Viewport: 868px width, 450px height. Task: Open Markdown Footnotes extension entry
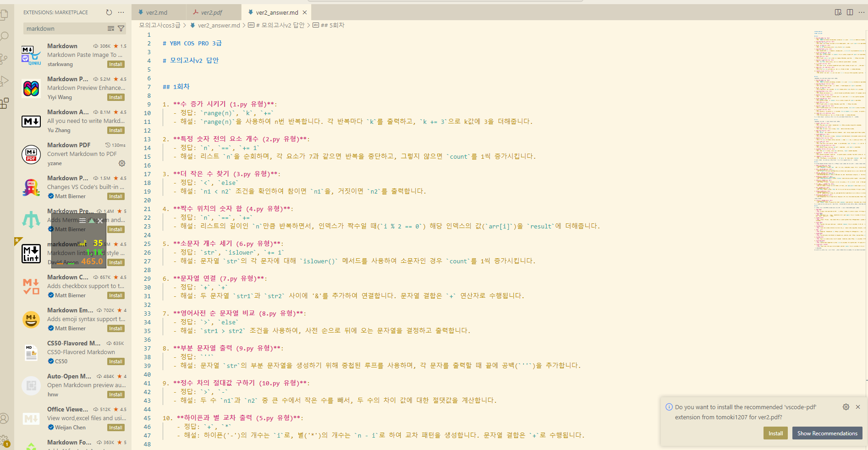[x=73, y=443]
